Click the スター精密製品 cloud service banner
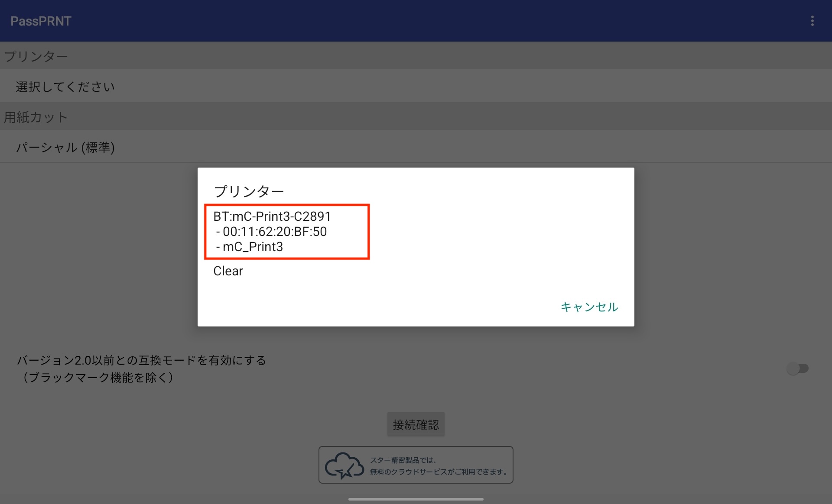Image resolution: width=832 pixels, height=504 pixels. 416,465
